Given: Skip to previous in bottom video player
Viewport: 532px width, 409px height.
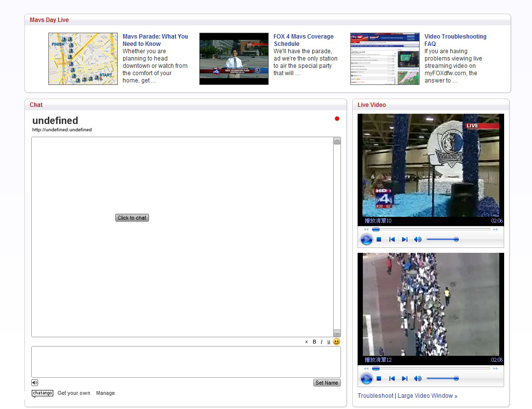Looking at the screenshot, I should click(392, 379).
